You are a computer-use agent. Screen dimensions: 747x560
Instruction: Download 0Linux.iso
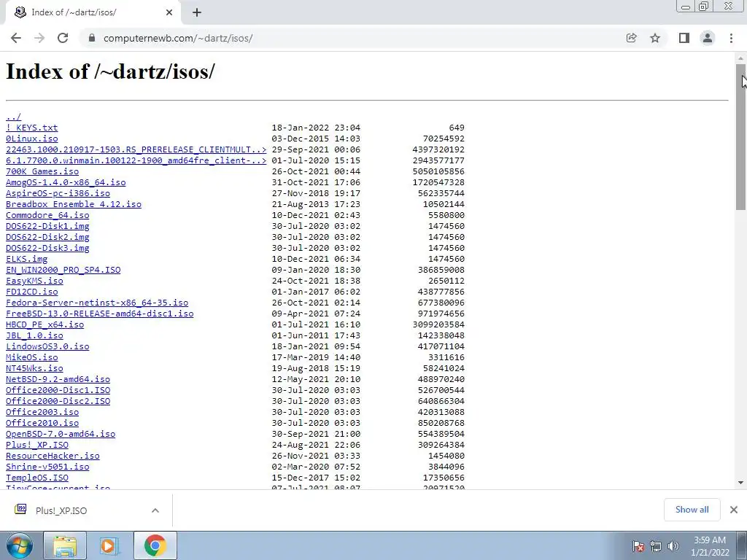tap(32, 139)
